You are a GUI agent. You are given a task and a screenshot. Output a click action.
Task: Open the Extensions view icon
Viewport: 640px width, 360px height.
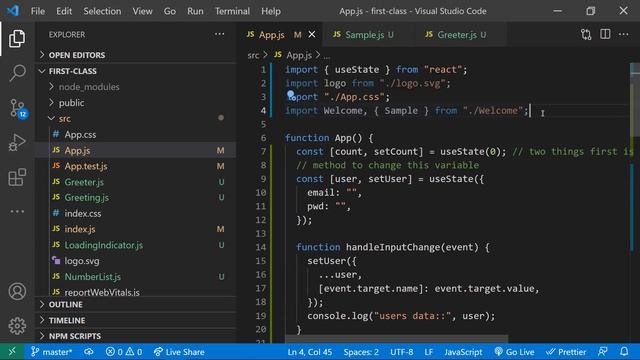[x=17, y=178]
